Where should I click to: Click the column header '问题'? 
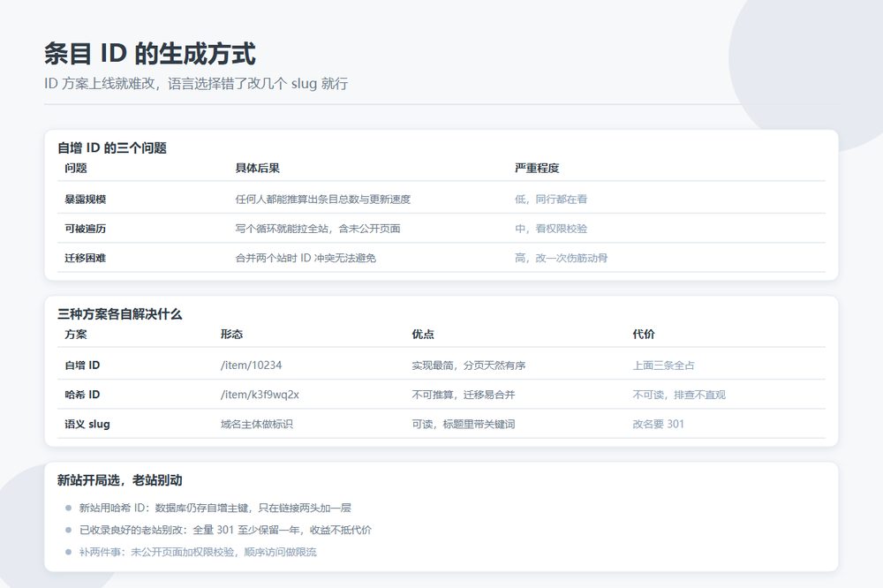75,168
